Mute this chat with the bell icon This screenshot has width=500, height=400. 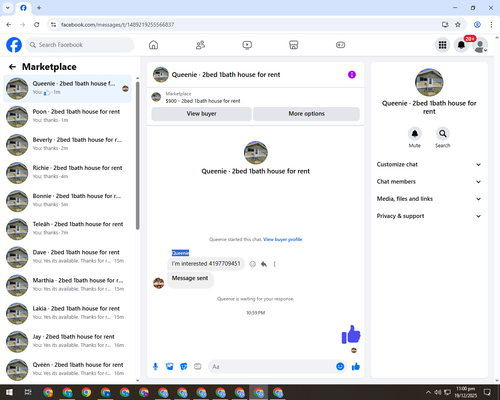(415, 134)
